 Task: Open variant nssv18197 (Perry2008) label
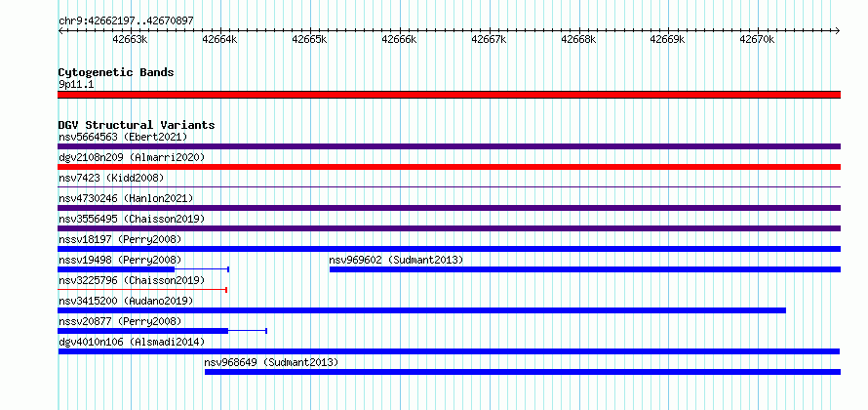coord(120,239)
